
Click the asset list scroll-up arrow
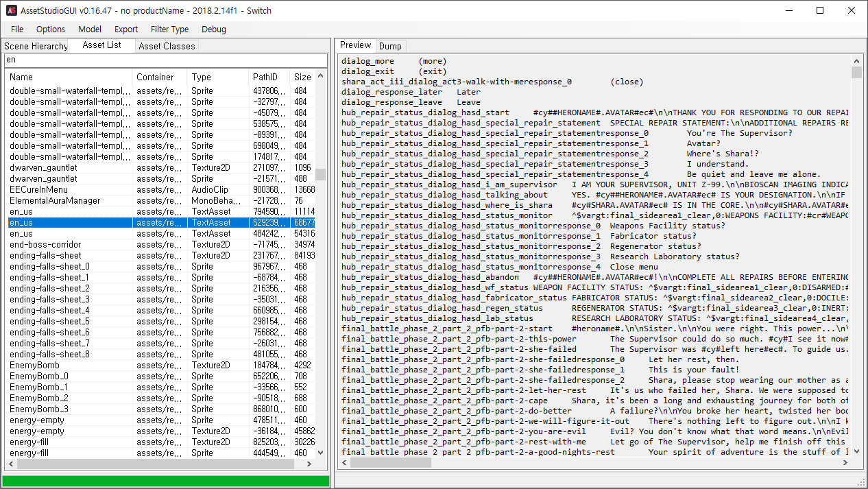pos(321,75)
